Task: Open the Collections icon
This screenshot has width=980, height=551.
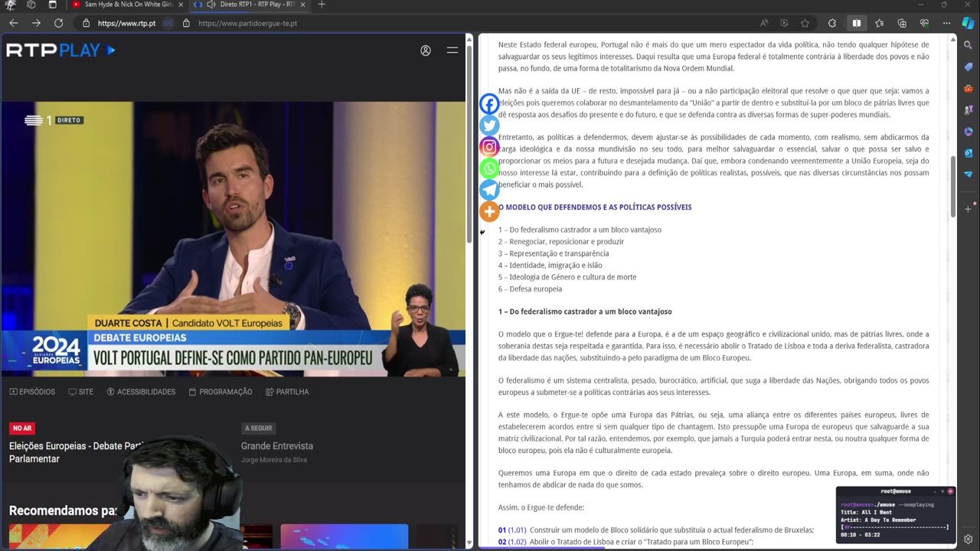Action: [902, 23]
